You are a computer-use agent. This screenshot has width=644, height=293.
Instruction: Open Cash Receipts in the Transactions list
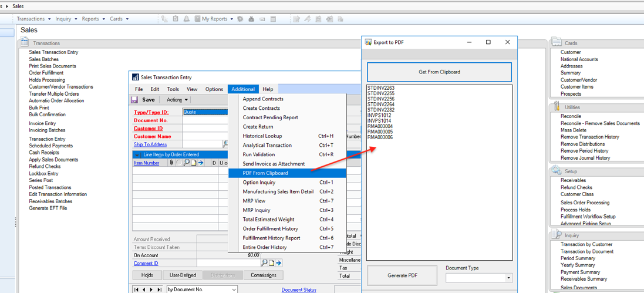[x=45, y=153]
